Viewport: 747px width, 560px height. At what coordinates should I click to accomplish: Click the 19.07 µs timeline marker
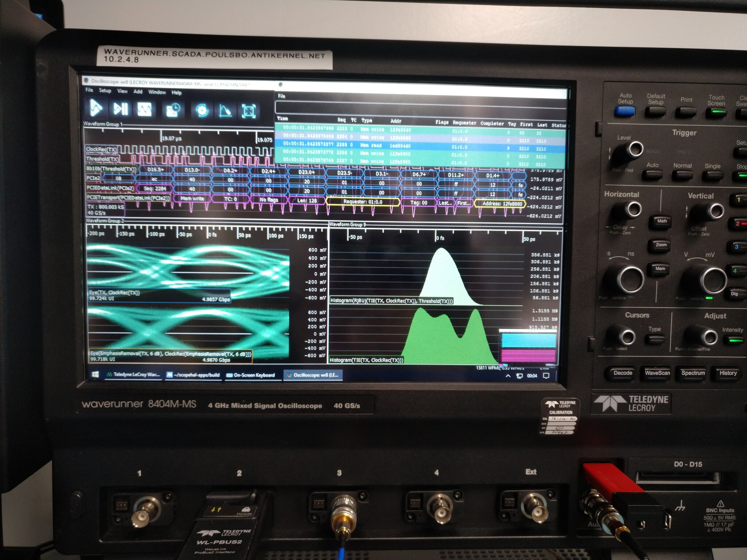pyautogui.click(x=171, y=139)
